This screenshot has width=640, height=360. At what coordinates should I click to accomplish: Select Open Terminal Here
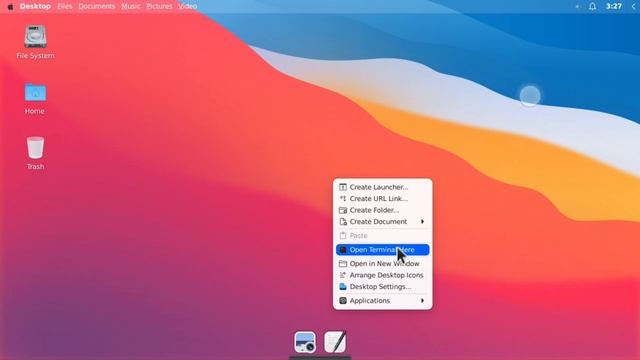click(382, 249)
